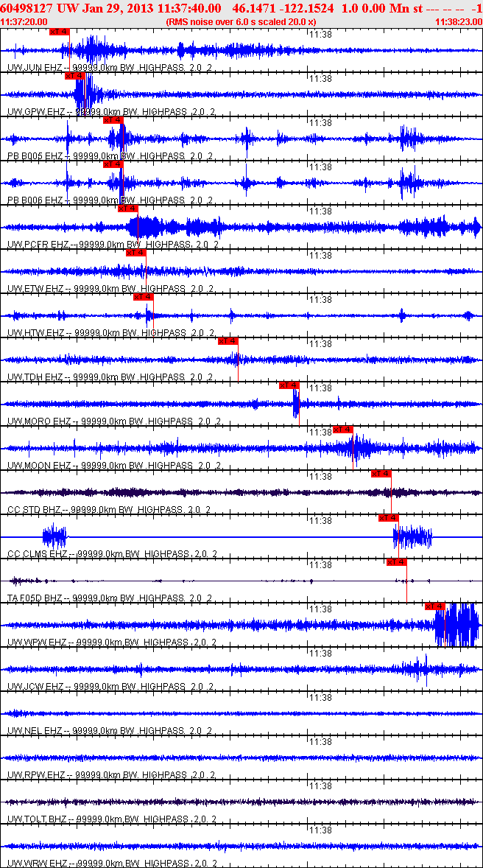Click the UW.NEL EHZ station label
This screenshot has height=868, width=483.
35,731
